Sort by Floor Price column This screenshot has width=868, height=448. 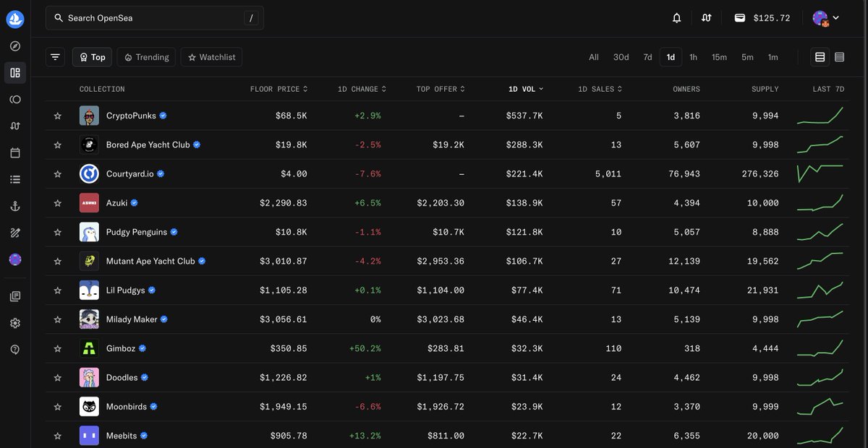tap(278, 89)
